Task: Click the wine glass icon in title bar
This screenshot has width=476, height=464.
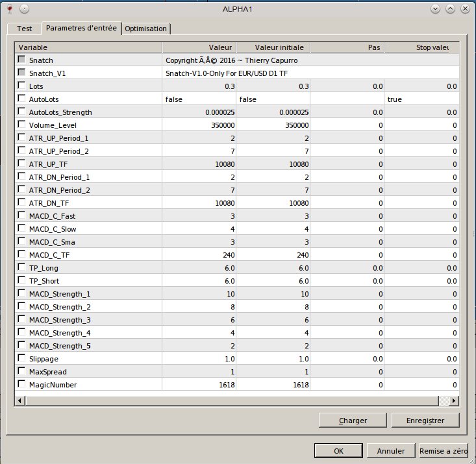Action: (8, 9)
